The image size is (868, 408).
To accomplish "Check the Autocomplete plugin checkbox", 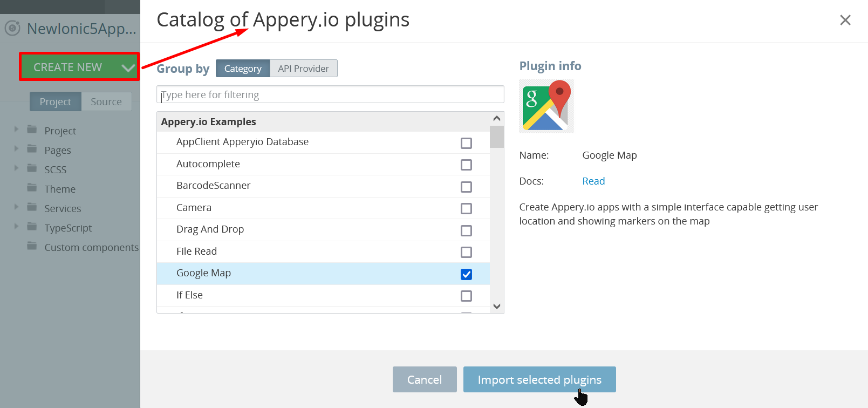I will 466,165.
